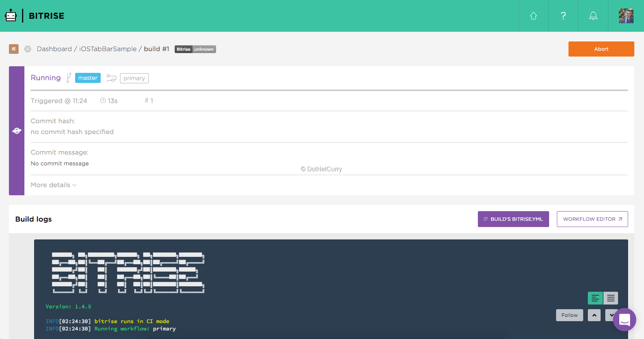
Task: Open notifications bell icon
Action: point(593,16)
